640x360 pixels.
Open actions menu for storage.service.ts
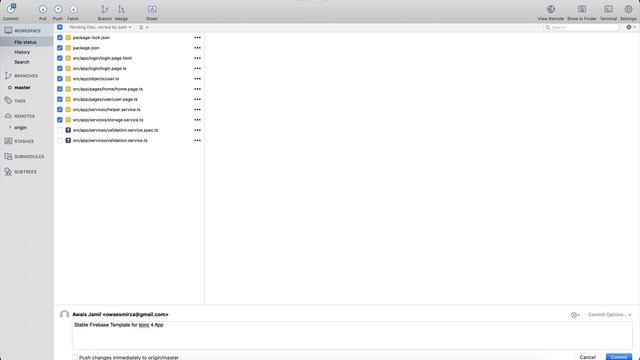coord(198,120)
